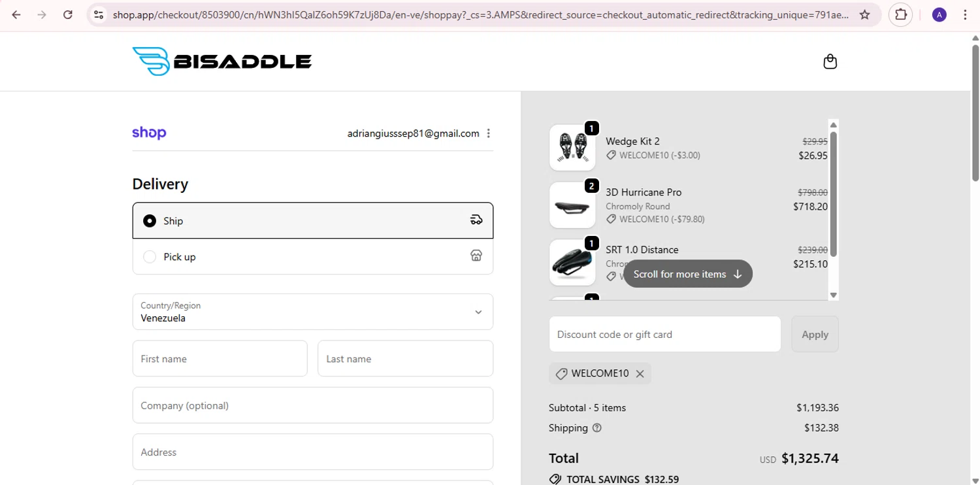Open site information icon in address bar

click(x=98, y=14)
